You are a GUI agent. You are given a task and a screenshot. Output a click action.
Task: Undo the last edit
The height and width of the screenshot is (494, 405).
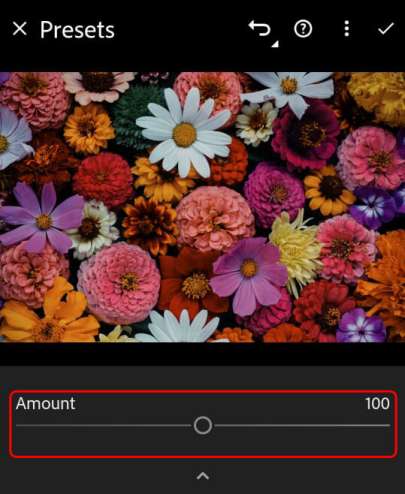point(259,28)
